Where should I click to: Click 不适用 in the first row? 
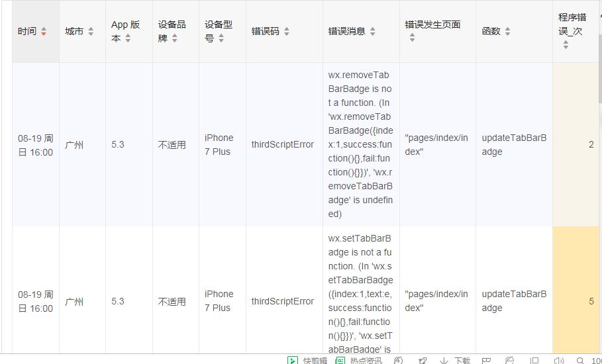tap(172, 145)
